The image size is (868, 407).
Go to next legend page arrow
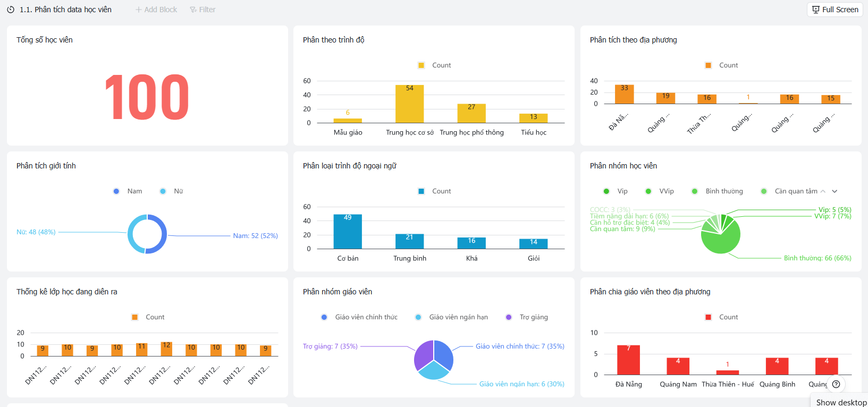tap(835, 191)
